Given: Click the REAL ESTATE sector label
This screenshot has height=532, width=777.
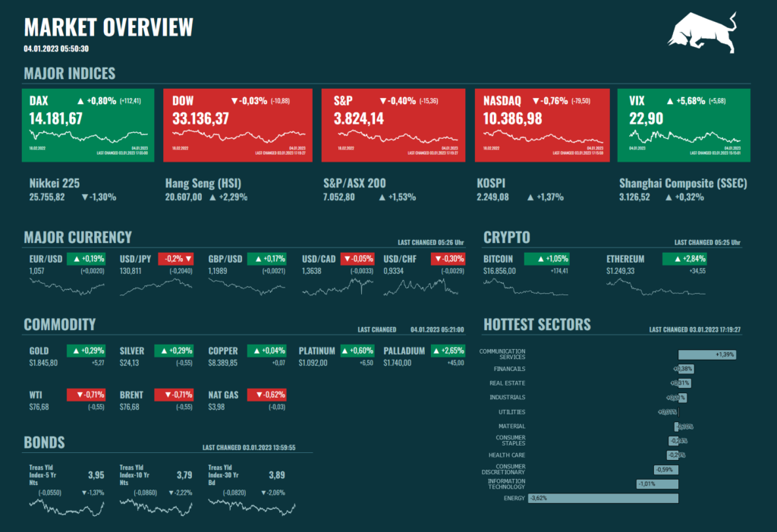Looking at the screenshot, I should tap(507, 383).
